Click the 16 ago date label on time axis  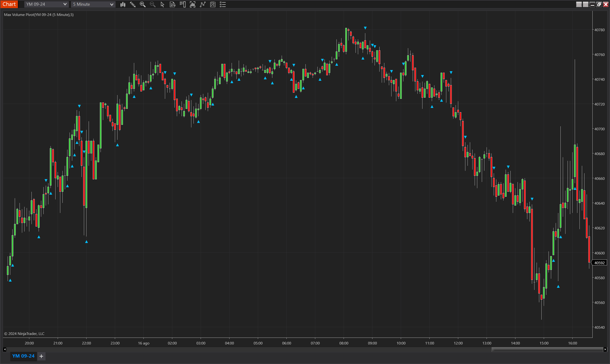144,343
